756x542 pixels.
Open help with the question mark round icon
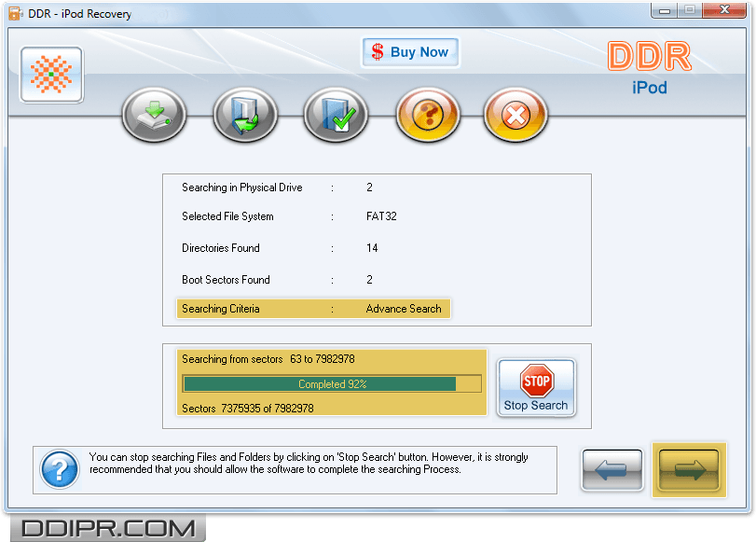pyautogui.click(x=428, y=115)
